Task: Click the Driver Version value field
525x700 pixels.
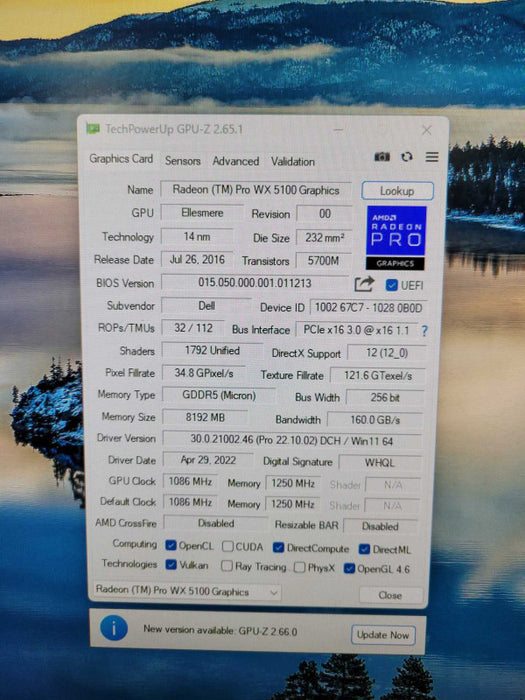Action: (292, 441)
